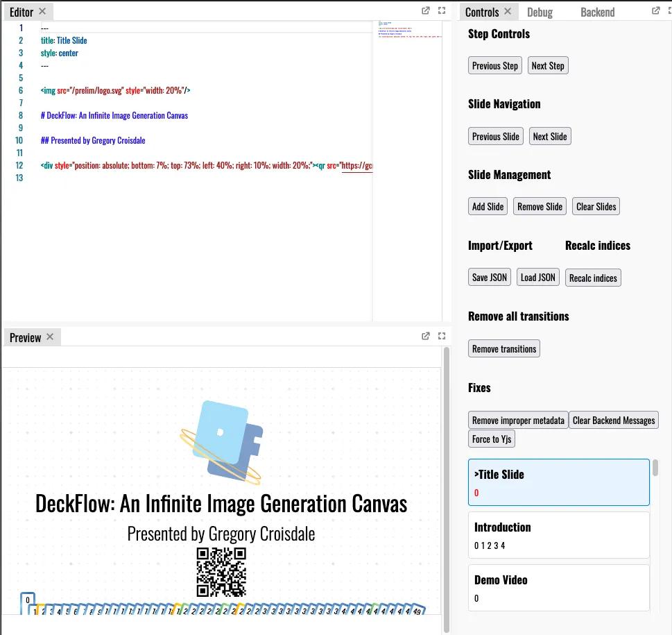Maximize the Preview panel
Image resolution: width=672 pixels, height=635 pixels.
[x=442, y=337]
